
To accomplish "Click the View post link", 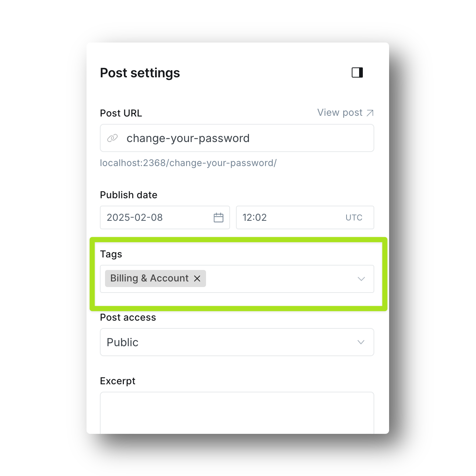I will [340, 112].
